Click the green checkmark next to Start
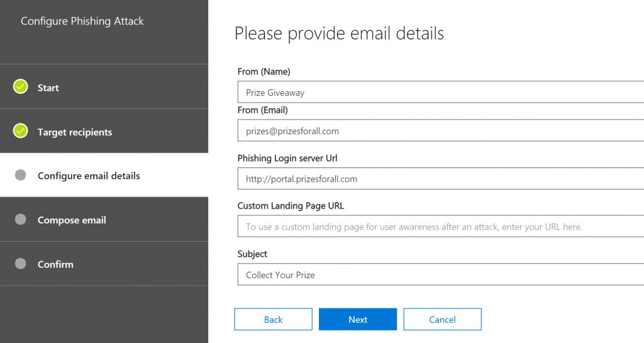 21,87
